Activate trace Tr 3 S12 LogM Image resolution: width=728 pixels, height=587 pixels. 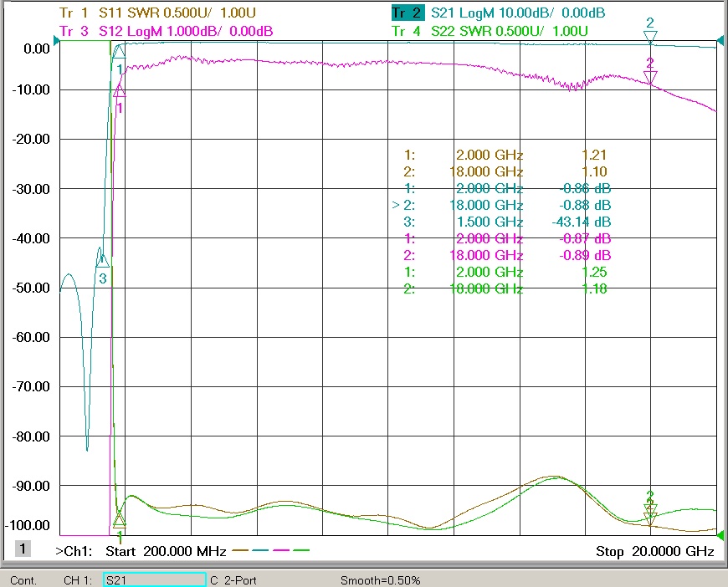pyautogui.click(x=167, y=31)
